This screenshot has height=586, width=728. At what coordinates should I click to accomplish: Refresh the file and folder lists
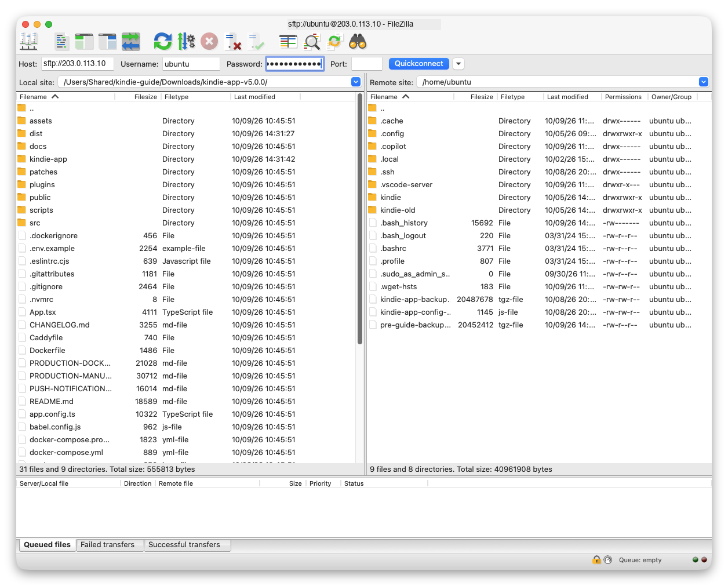[x=163, y=42]
